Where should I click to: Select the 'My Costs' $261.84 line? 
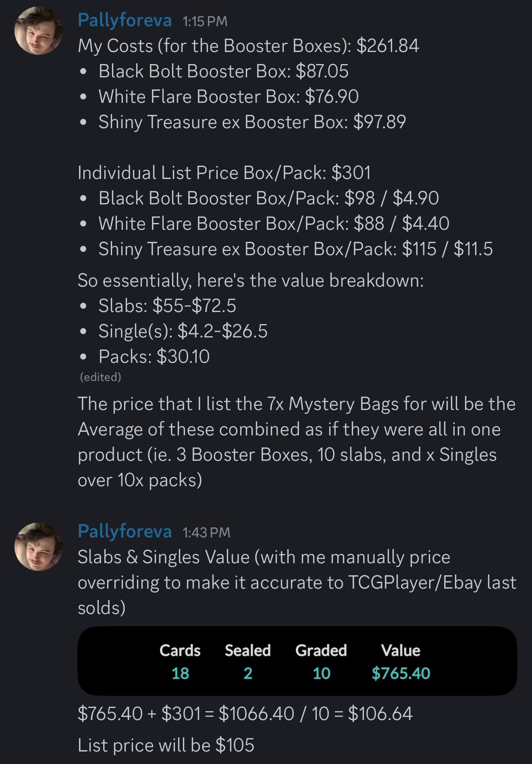coord(248,46)
